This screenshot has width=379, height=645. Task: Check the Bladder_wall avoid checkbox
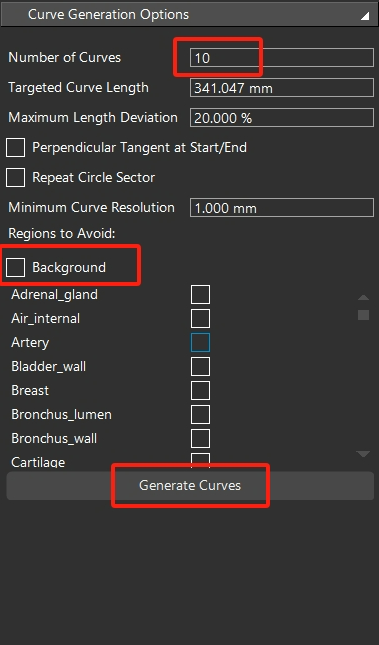(200, 367)
